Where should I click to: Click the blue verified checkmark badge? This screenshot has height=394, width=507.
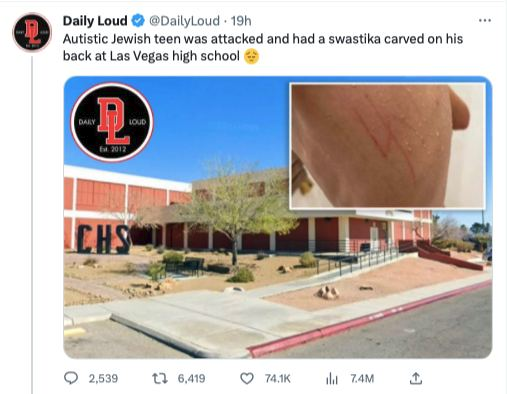[138, 21]
